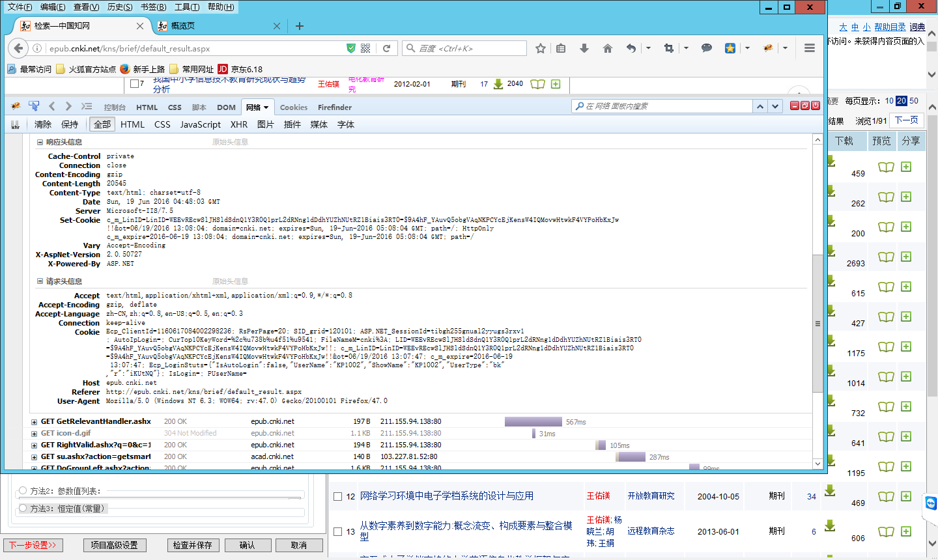Expand the GET su.ashx request row
938x560 pixels.
pyautogui.click(x=34, y=457)
